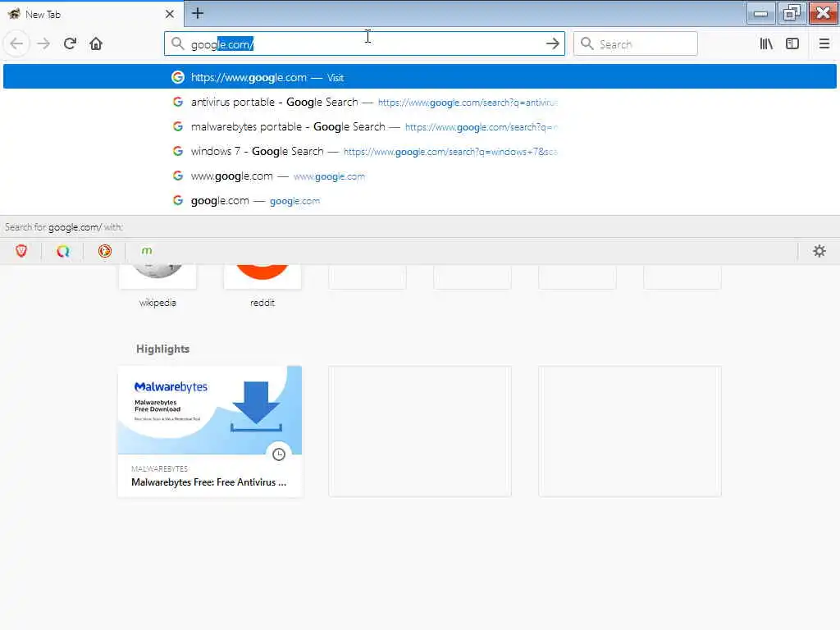
Task: Open the reddit top site tile
Action: tap(262, 276)
